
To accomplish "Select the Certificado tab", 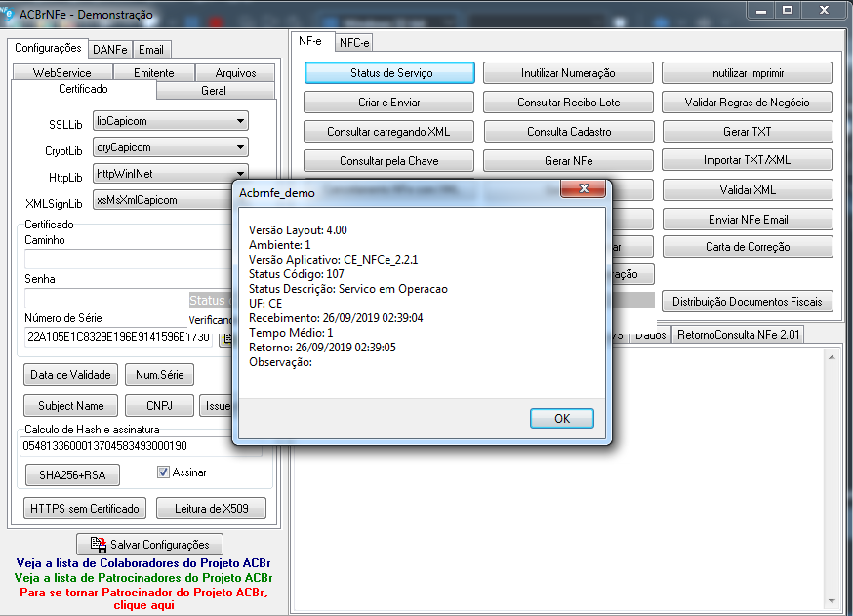I will coord(83,89).
